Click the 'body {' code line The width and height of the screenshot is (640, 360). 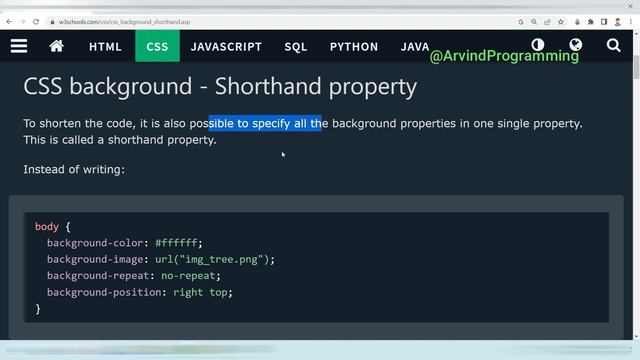click(53, 227)
